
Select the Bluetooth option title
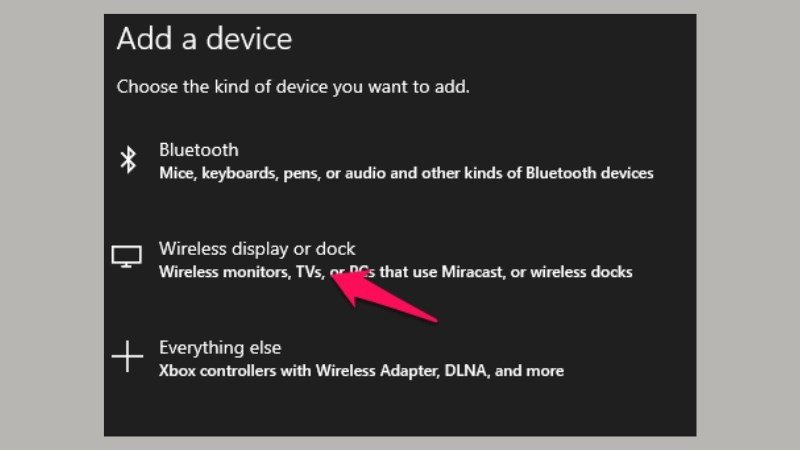tap(198, 150)
